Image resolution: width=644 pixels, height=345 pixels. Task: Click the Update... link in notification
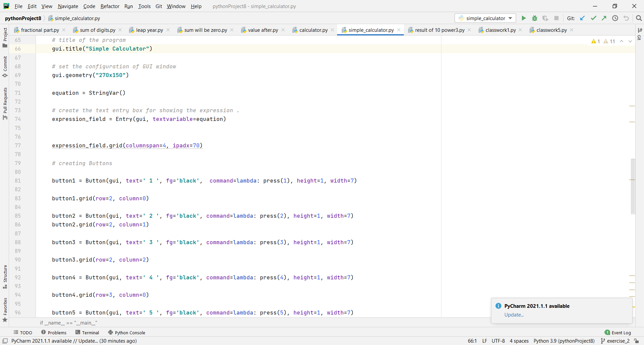pos(514,315)
